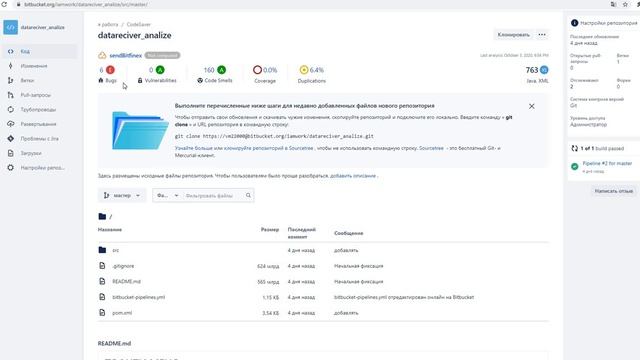640x360 pixels.
Task: Click the работа breadcrumb link
Action: [108, 24]
